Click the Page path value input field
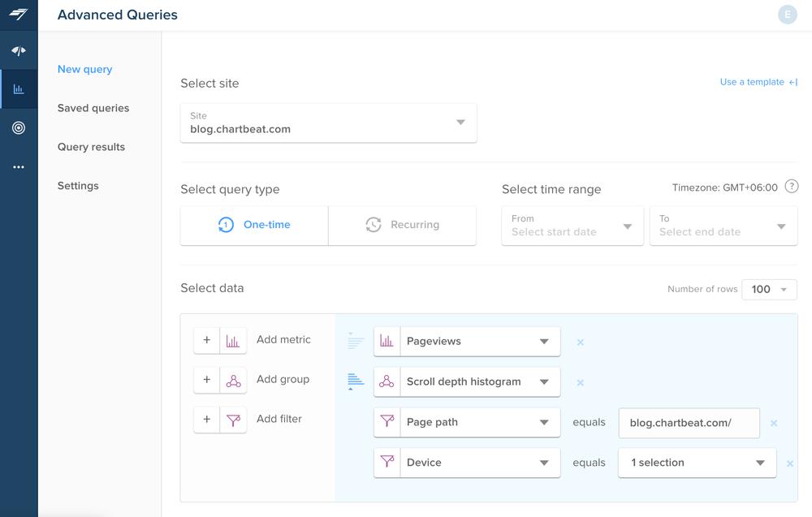 coord(689,423)
